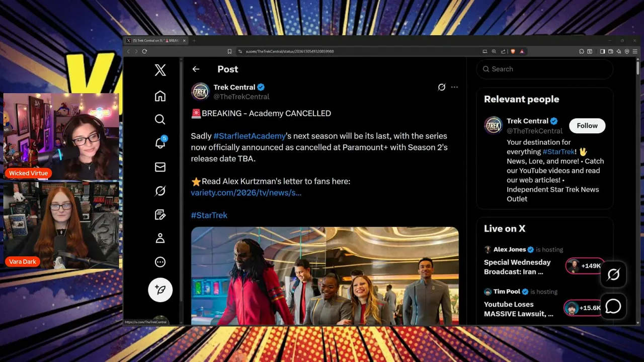Click the browser forward arrow
The image size is (644, 362).
click(x=136, y=51)
